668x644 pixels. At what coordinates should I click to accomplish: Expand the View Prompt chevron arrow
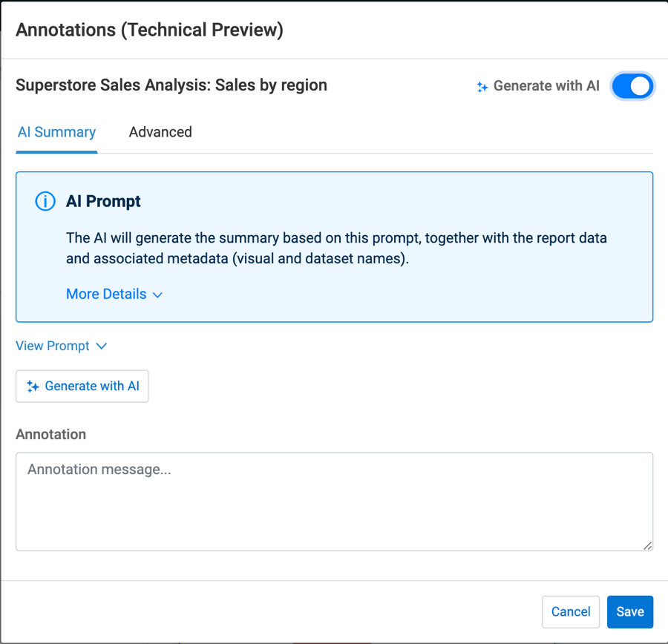click(x=102, y=346)
